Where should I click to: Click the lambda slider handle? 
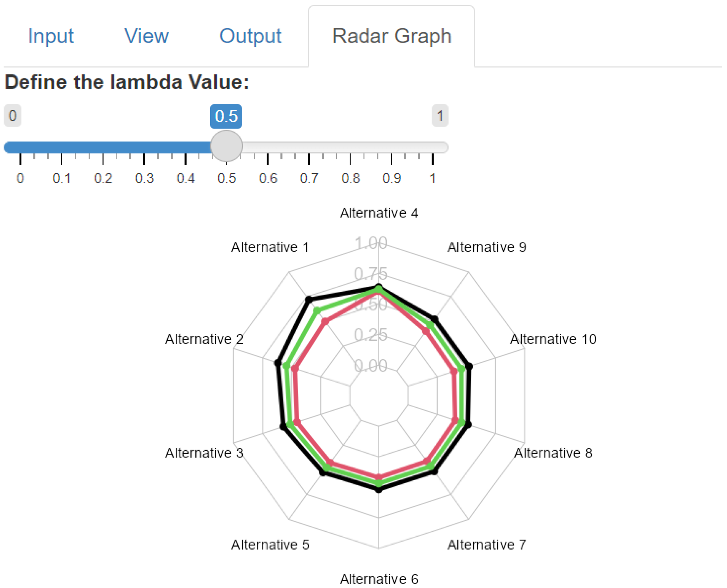[226, 146]
